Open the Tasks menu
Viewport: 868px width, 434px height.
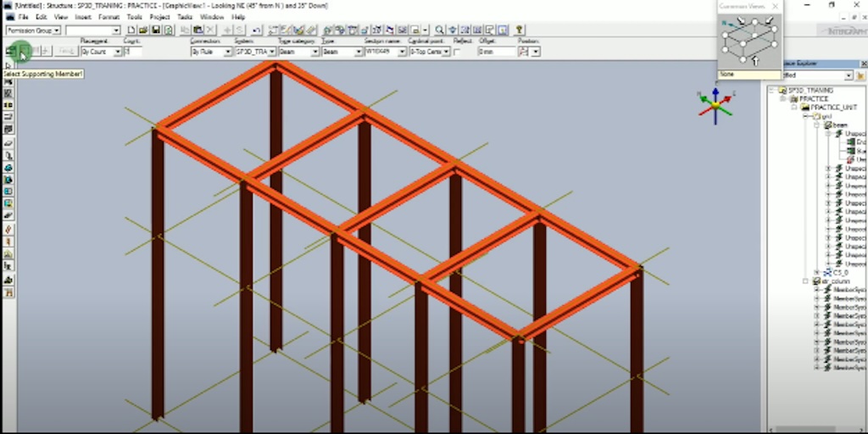(x=185, y=17)
